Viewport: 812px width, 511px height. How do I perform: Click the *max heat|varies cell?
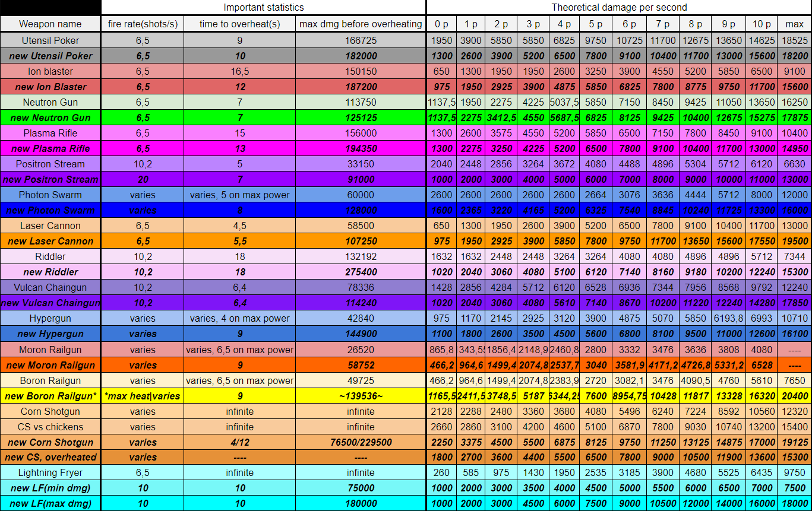pyautogui.click(x=143, y=396)
